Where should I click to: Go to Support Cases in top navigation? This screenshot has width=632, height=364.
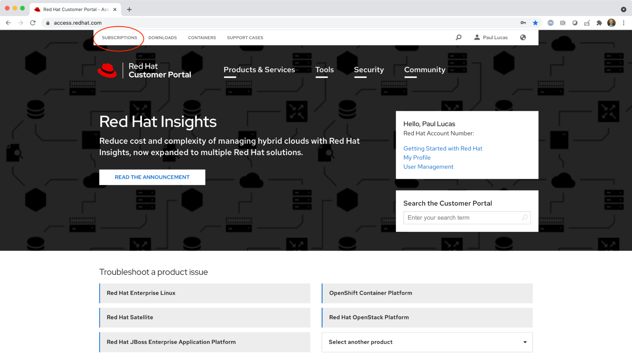pyautogui.click(x=245, y=38)
